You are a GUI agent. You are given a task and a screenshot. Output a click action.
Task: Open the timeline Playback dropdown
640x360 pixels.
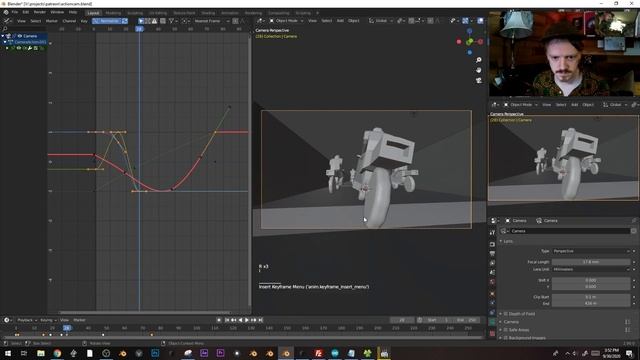[x=27, y=320]
